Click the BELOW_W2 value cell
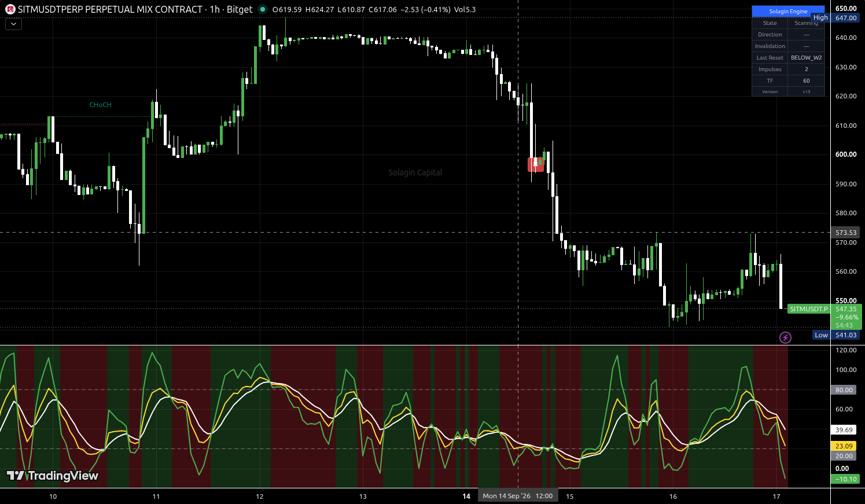The image size is (865, 504). [807, 58]
